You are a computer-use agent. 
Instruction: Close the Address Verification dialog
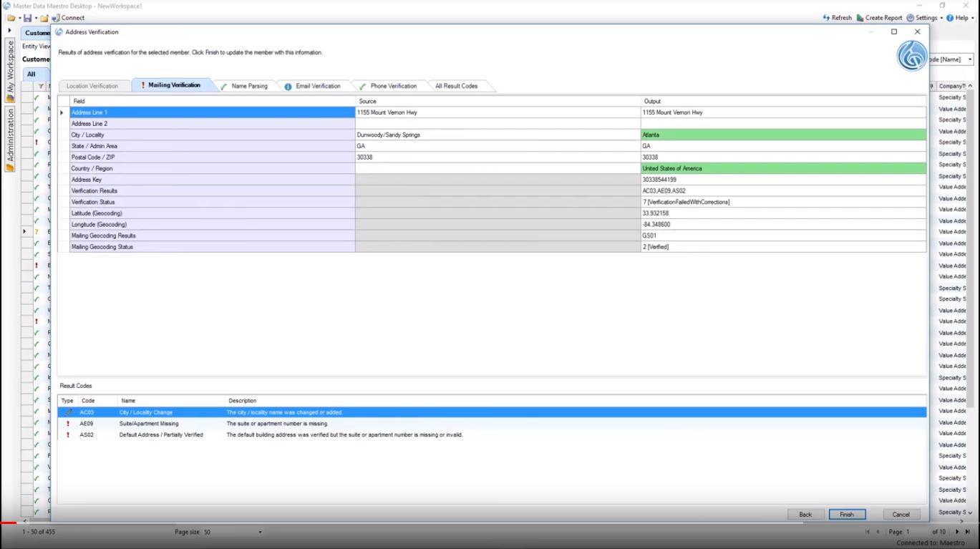coord(917,31)
